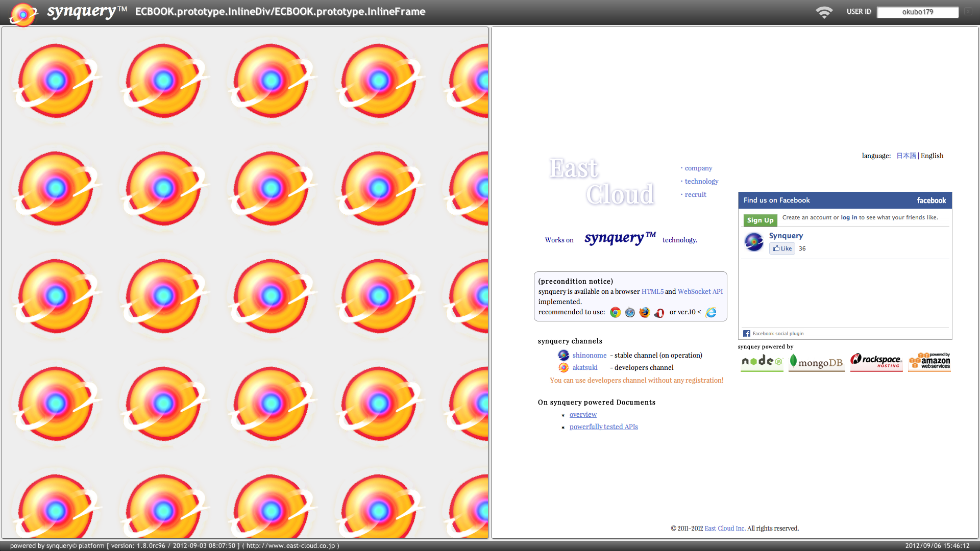Click the Facebook social plugin link
This screenshot has height=551, width=980.
click(778, 334)
